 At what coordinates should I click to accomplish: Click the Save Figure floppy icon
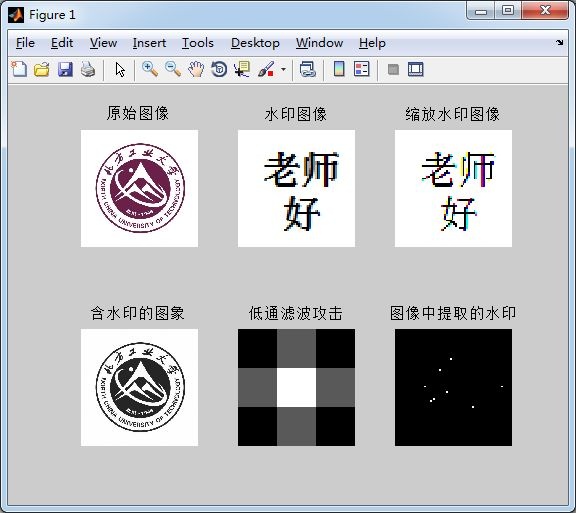65,69
